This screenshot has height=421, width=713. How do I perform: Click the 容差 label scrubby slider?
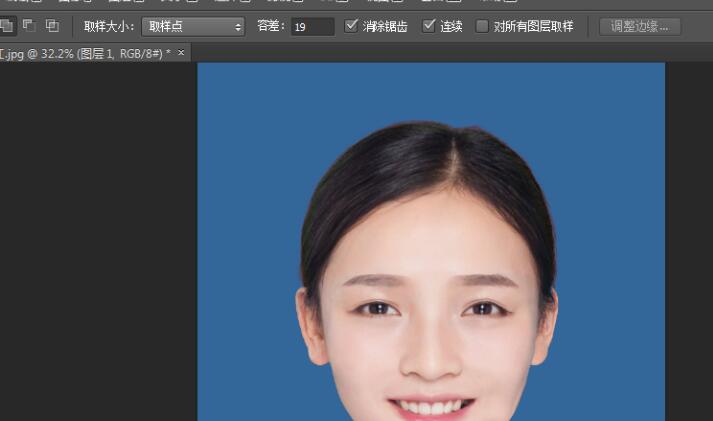coord(270,26)
